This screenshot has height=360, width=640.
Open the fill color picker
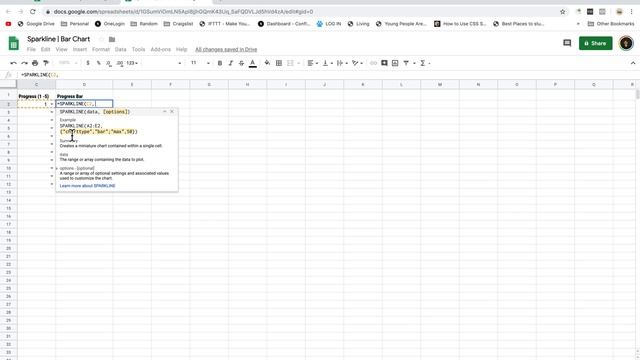coord(267,63)
